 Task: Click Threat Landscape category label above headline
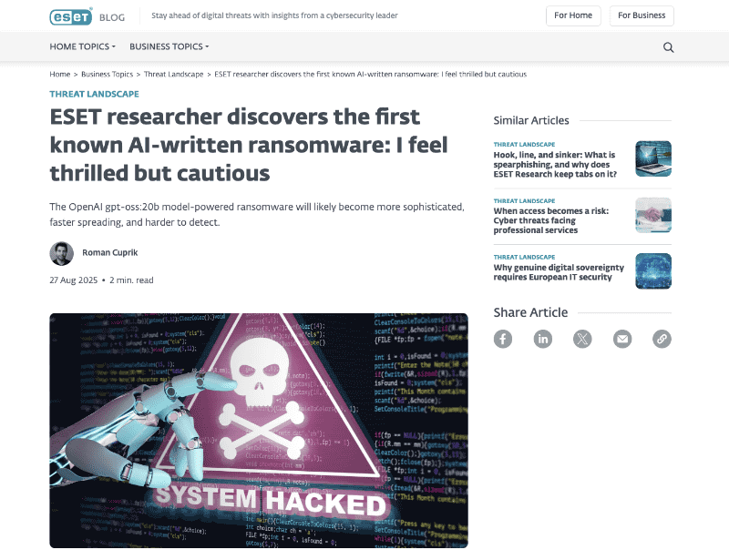point(95,94)
